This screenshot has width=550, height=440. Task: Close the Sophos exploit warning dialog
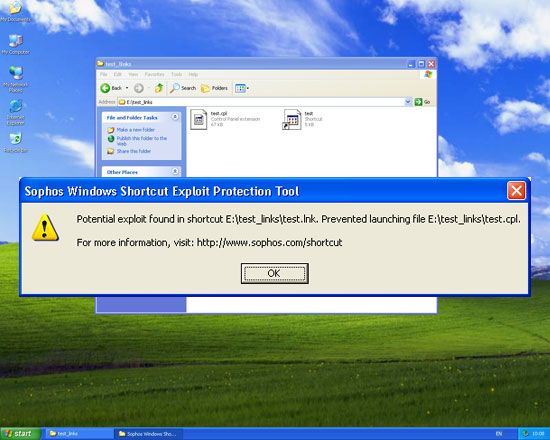pyautogui.click(x=516, y=191)
